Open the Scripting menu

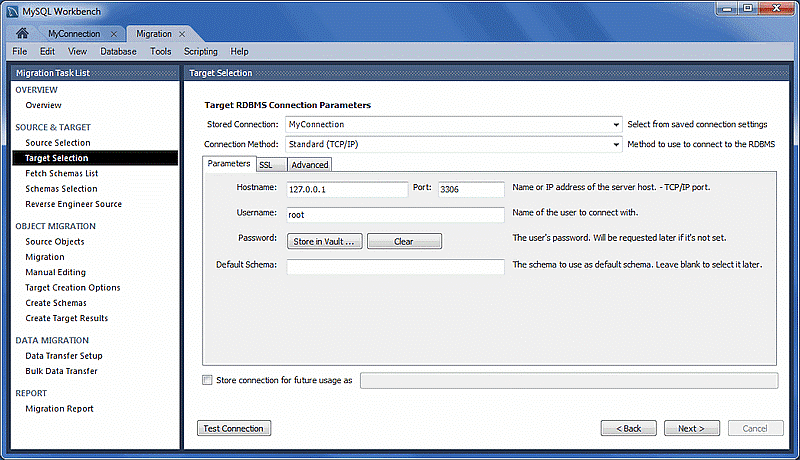tap(200, 51)
